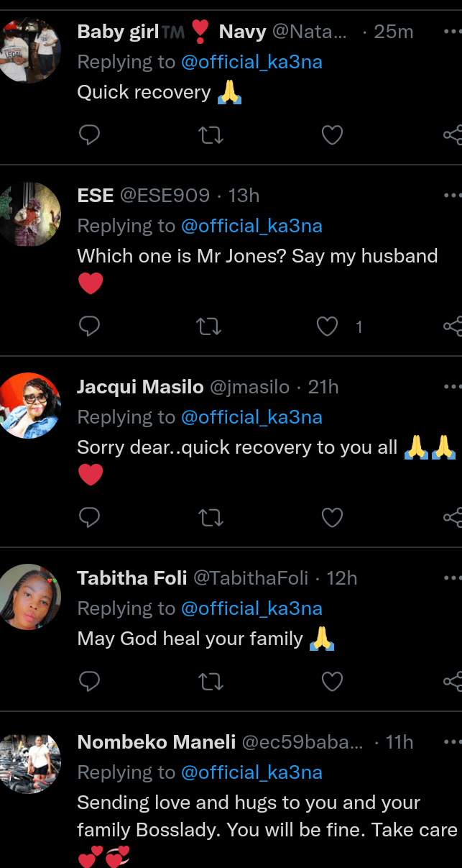Open Jacqui Masilo's profile photo
Image resolution: width=462 pixels, height=868 pixels.
30,406
